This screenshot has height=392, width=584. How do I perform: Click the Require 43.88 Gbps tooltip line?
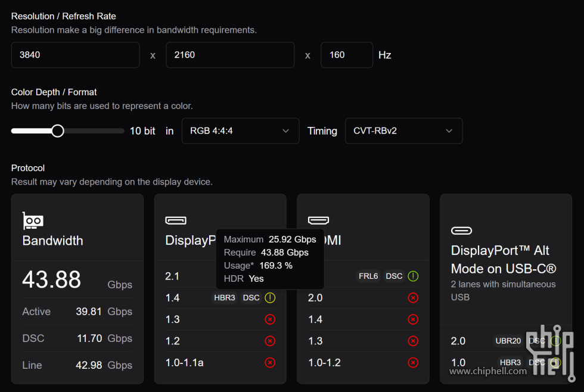(266, 253)
